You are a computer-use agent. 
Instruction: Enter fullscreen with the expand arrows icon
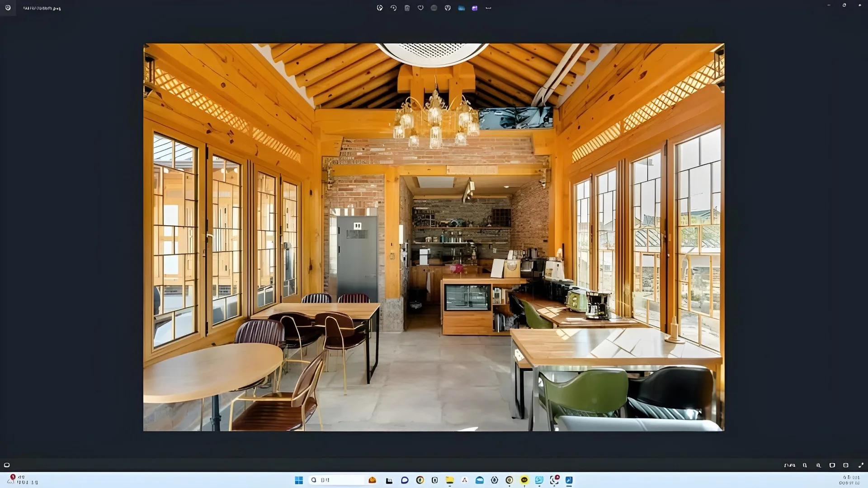coord(861,465)
